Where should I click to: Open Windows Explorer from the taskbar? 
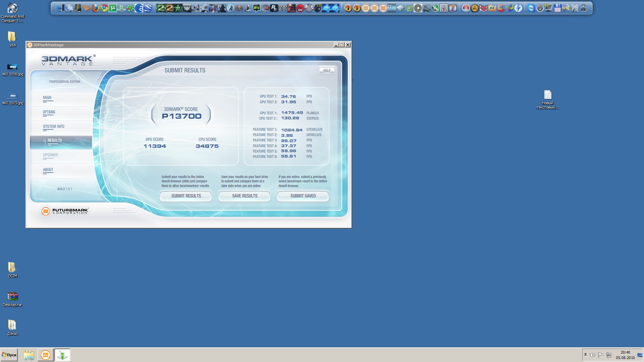click(x=29, y=355)
